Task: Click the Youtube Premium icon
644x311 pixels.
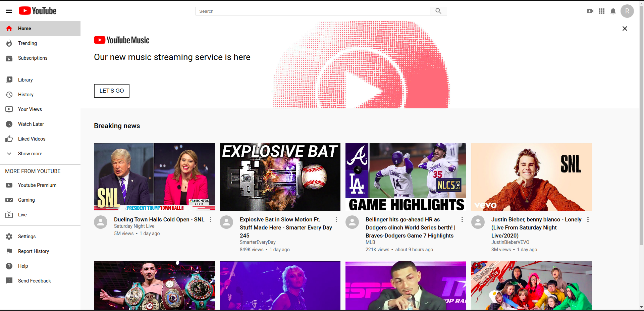Action: tap(9, 185)
